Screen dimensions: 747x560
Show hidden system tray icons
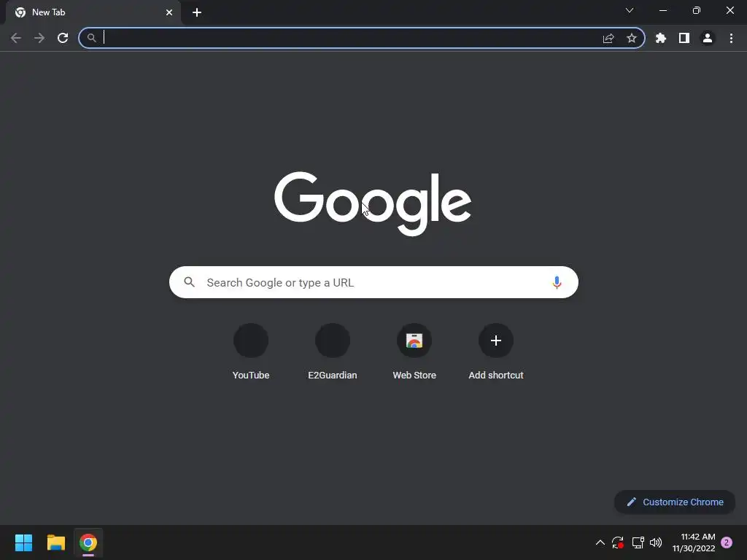pos(600,542)
